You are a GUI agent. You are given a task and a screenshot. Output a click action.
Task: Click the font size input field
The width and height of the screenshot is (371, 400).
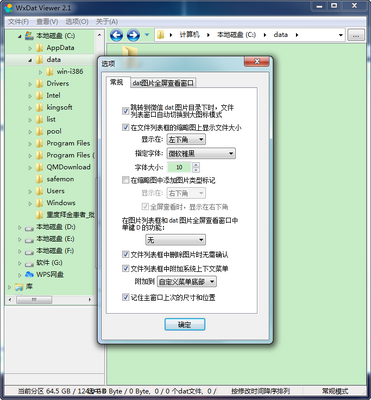[179, 167]
